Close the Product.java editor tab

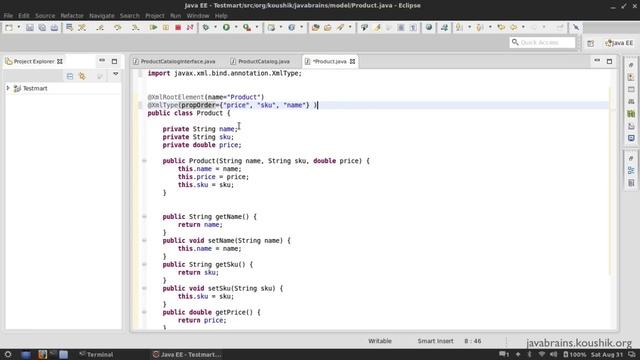[352, 61]
